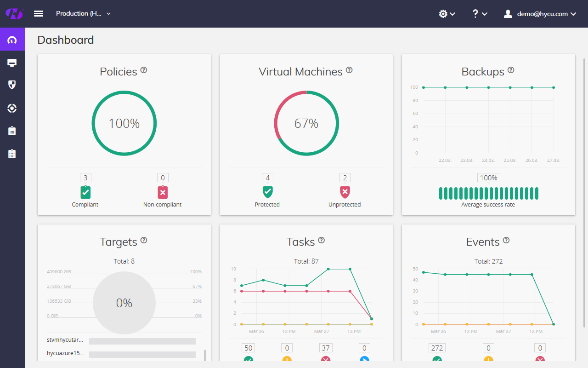The image size is (588, 368).
Task: Click the Dashboard page heading
Action: coord(66,40)
